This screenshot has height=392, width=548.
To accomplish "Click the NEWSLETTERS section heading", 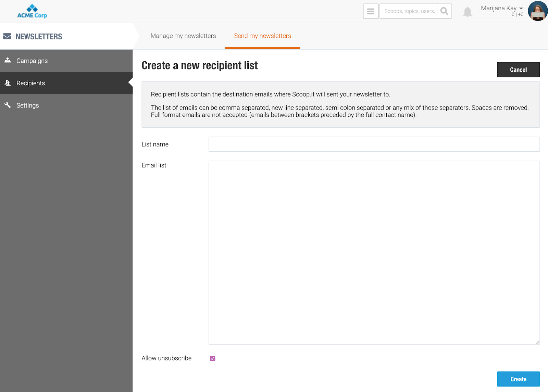I will (x=39, y=37).
